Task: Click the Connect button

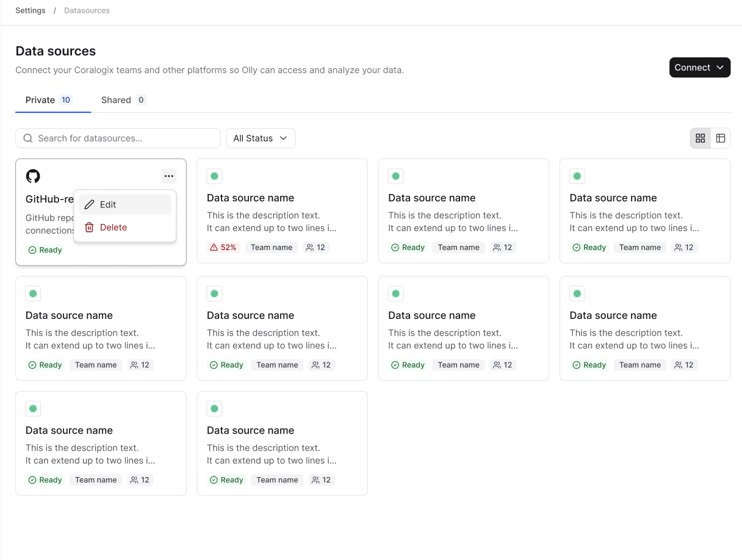Action: point(693,68)
